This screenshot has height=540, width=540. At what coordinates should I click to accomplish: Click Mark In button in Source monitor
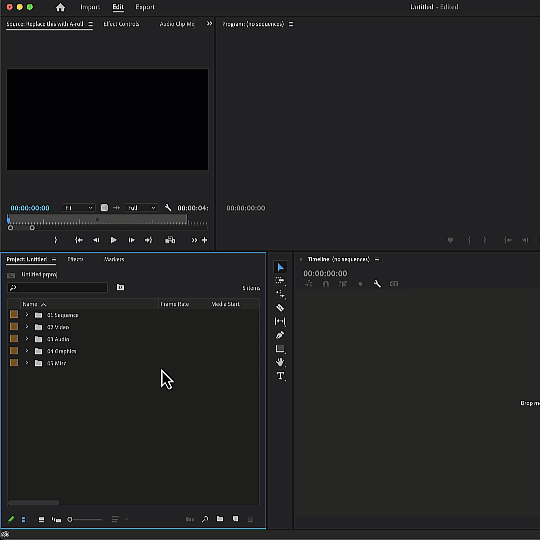[x=56, y=240]
